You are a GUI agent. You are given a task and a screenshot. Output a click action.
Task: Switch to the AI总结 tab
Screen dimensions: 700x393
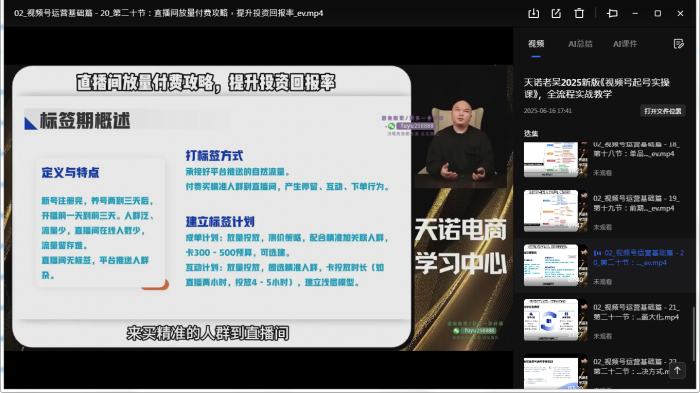pos(580,44)
